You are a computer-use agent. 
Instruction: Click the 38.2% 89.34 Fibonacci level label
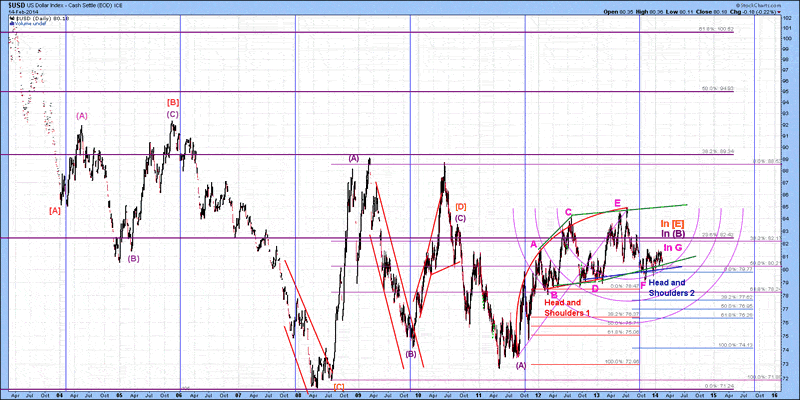(x=719, y=151)
